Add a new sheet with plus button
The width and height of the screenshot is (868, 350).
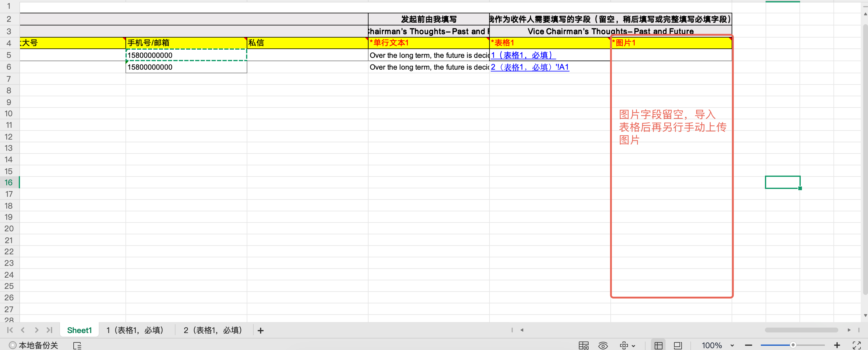pos(260,331)
